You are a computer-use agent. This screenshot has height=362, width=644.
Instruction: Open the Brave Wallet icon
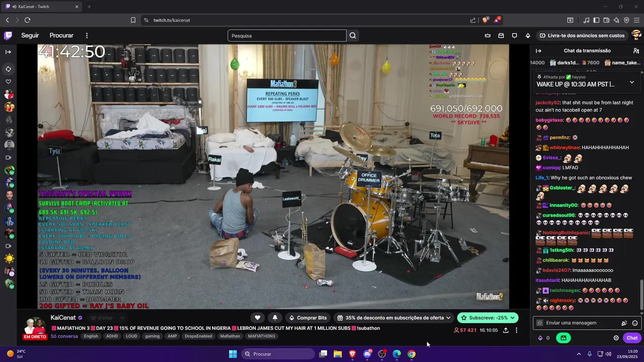[606, 20]
